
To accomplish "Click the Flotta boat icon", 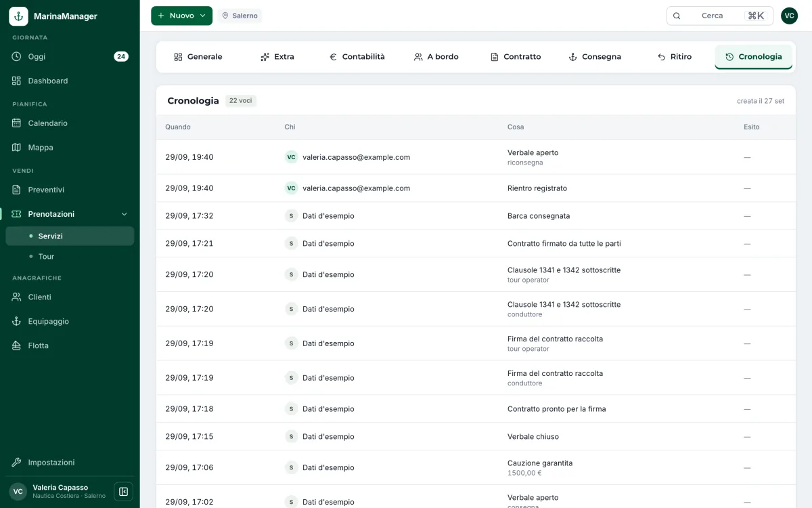I will [17, 345].
